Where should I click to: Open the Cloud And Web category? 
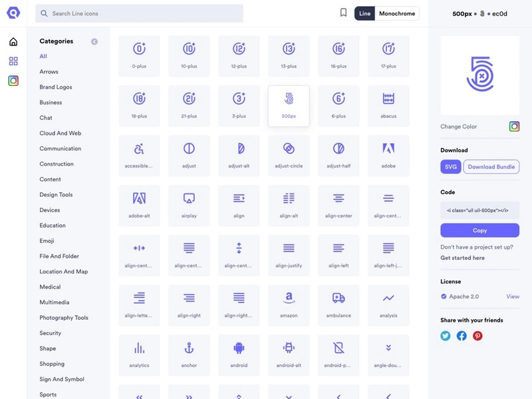(x=60, y=134)
